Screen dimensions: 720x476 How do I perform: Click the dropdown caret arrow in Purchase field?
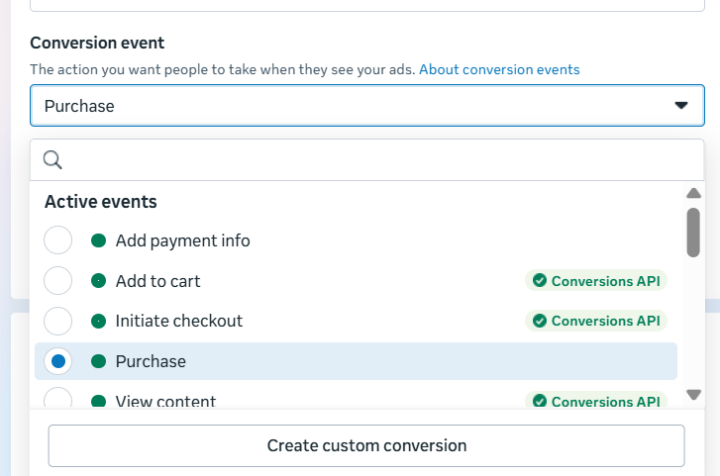coord(681,106)
